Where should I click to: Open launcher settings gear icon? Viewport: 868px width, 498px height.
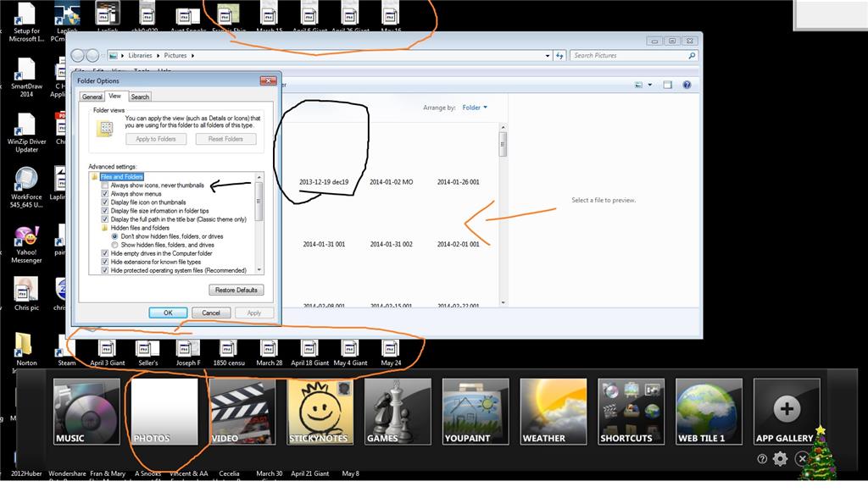tap(781, 459)
